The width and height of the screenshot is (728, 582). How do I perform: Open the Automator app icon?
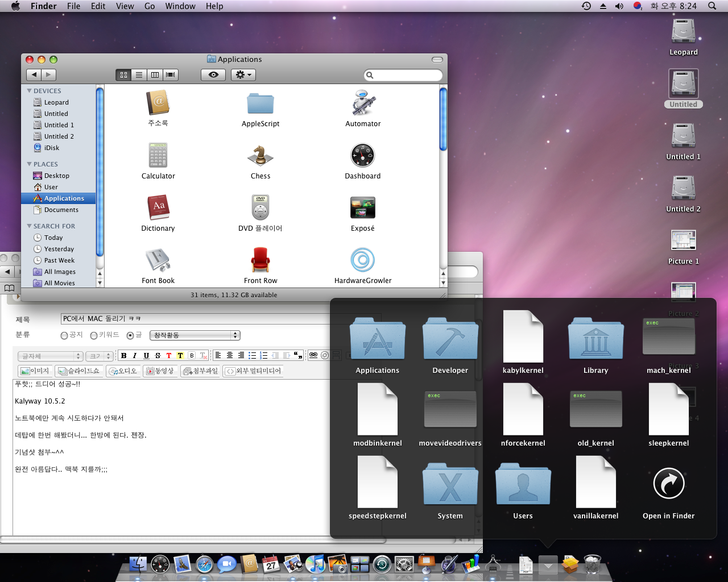363,103
